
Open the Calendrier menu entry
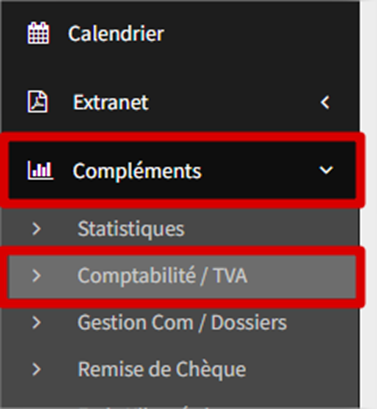[x=116, y=34]
